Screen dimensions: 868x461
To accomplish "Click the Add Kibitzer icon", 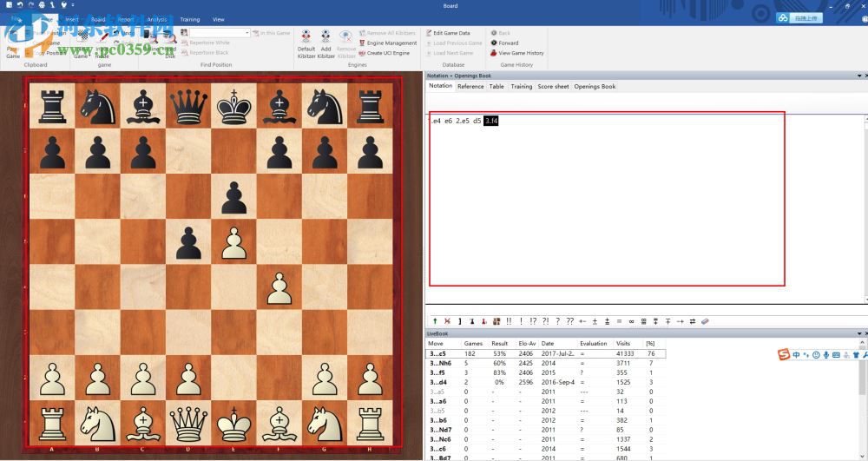I will [x=326, y=37].
